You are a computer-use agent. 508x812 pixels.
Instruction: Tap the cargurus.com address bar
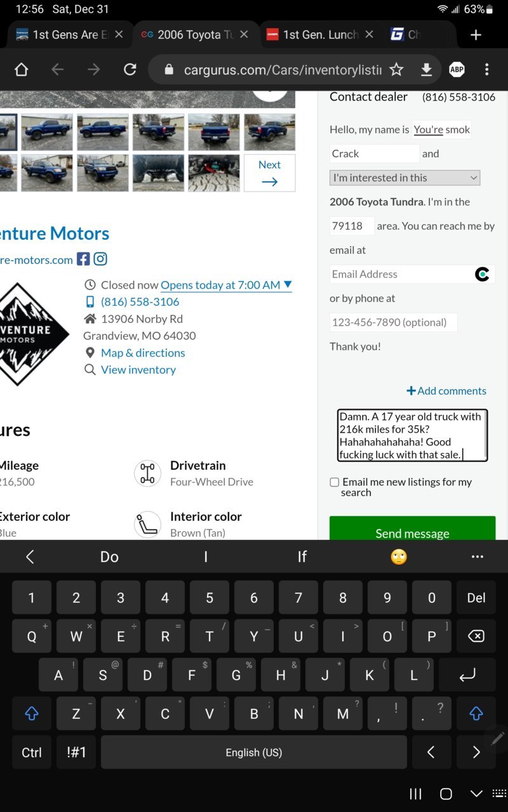(x=283, y=70)
